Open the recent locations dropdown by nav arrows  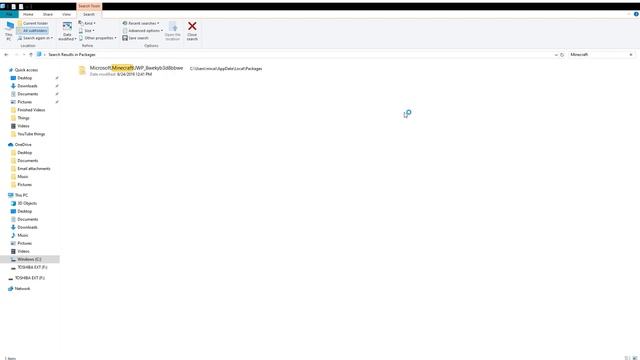click(24, 55)
